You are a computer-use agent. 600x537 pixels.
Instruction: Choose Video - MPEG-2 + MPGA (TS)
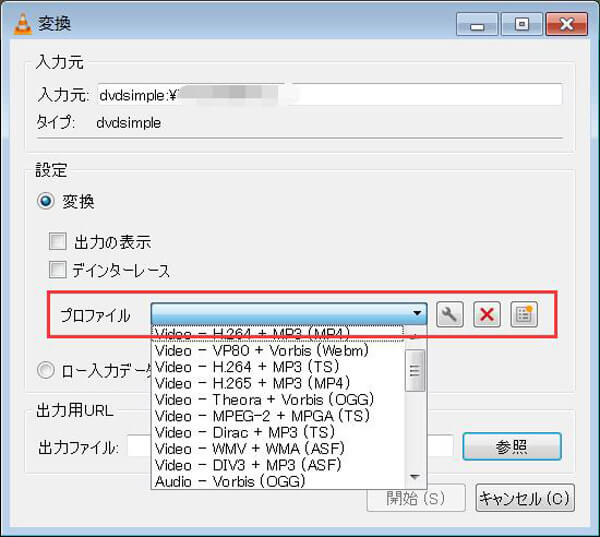pos(278,416)
